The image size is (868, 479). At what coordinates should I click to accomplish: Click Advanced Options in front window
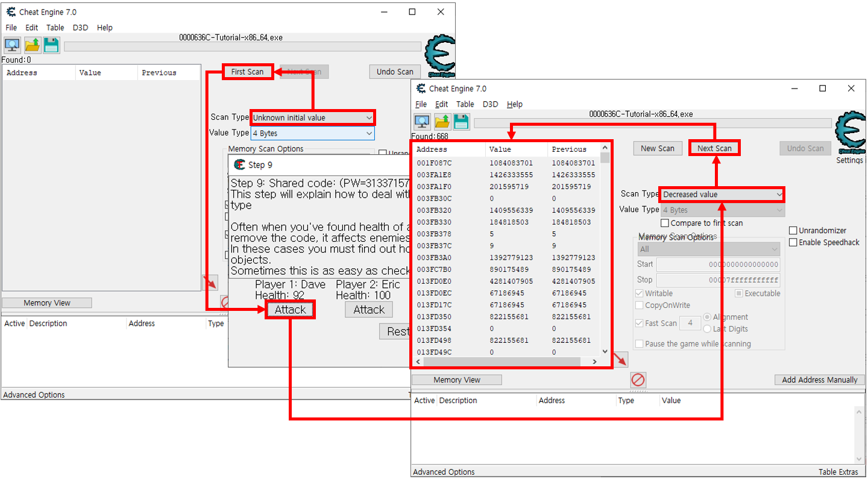(444, 472)
